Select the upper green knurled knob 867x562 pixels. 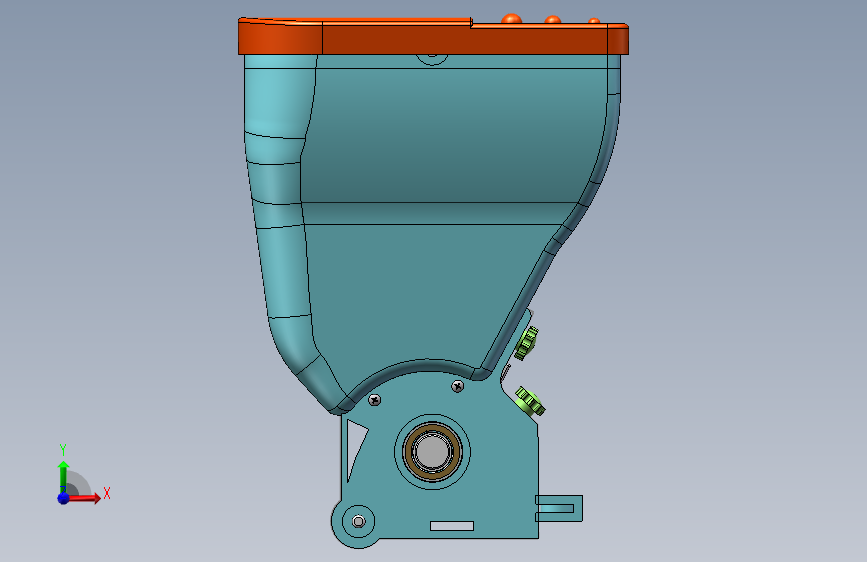(527, 343)
